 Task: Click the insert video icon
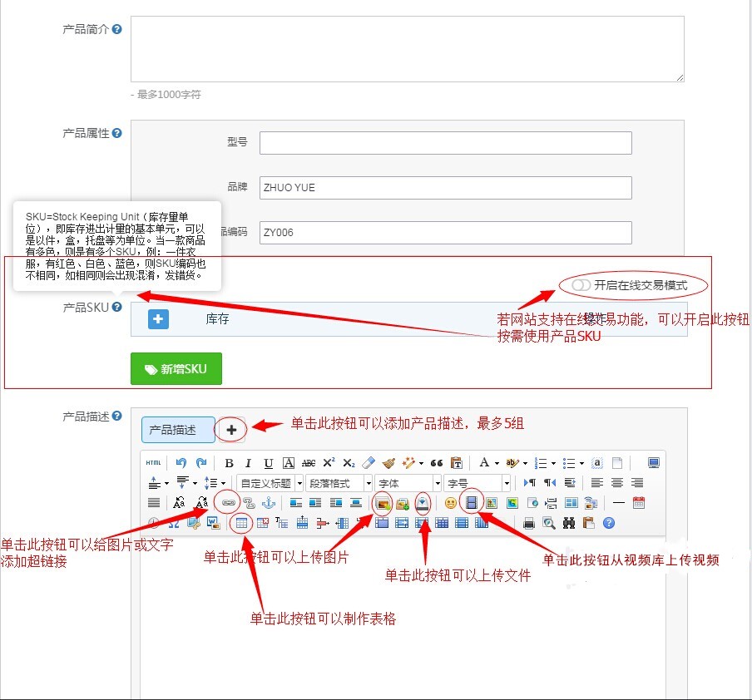tap(471, 503)
